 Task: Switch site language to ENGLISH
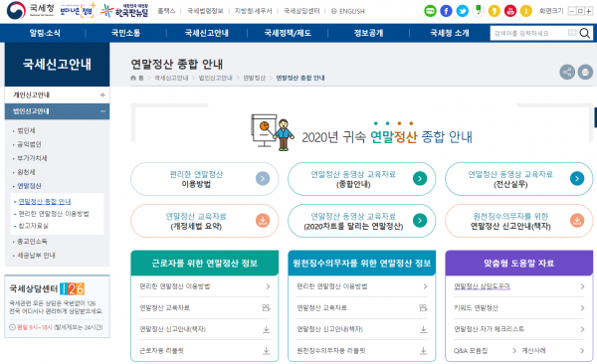(x=347, y=11)
